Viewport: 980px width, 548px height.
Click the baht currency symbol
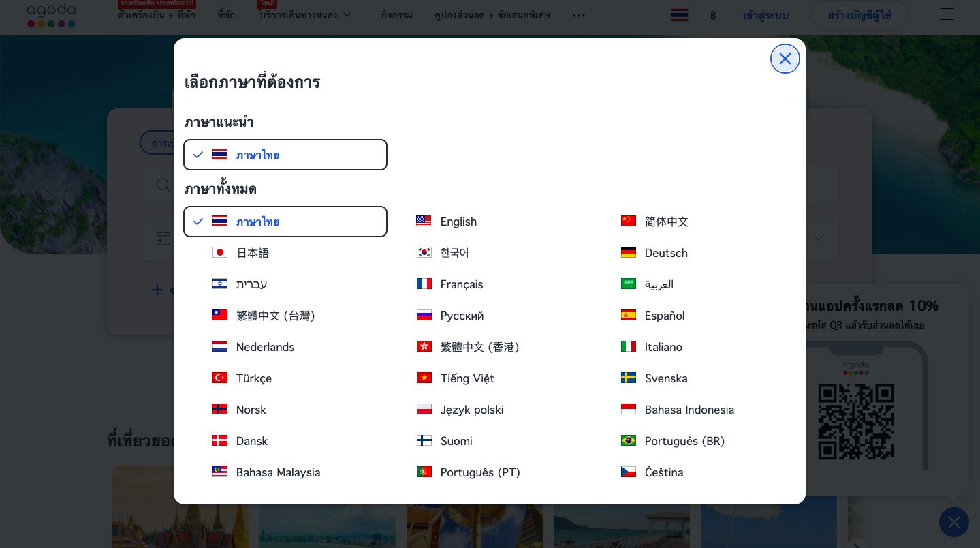[x=713, y=15]
